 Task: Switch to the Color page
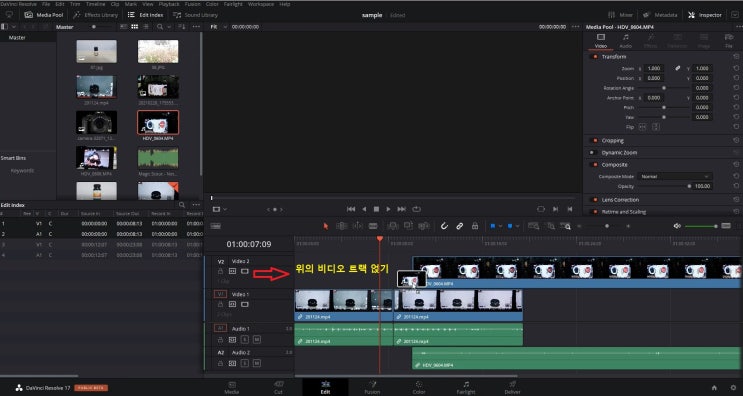pyautogui.click(x=419, y=387)
